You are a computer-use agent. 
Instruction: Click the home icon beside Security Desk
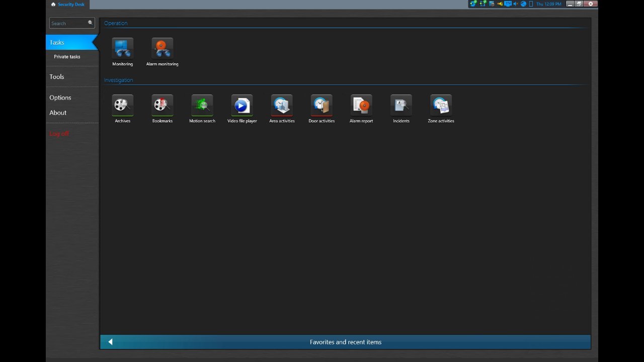pos(53,4)
